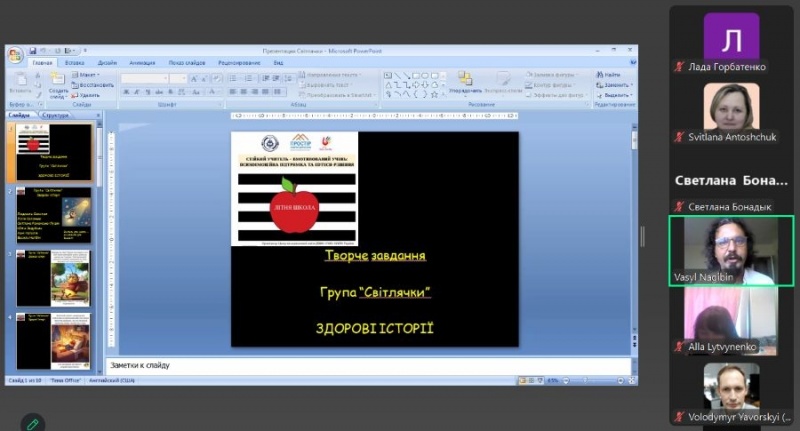Open the Line spacing dropdown

click(288, 78)
